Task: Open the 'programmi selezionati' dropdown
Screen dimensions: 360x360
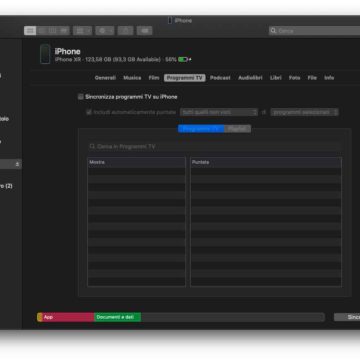Action: [304, 112]
